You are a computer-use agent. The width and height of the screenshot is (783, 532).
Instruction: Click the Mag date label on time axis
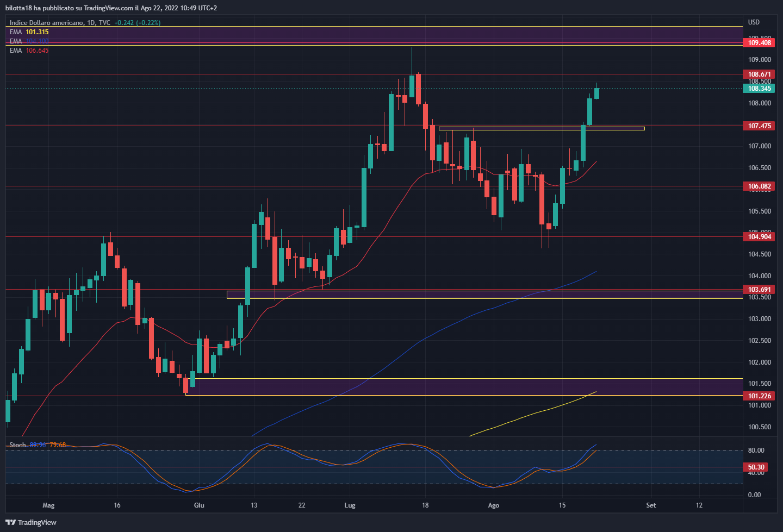coord(48,505)
